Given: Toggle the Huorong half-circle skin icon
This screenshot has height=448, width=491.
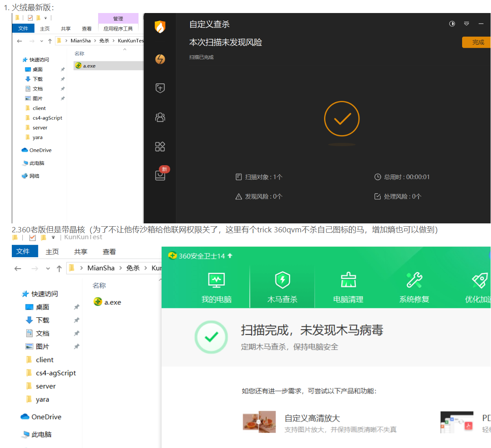Looking at the screenshot, I should [452, 24].
